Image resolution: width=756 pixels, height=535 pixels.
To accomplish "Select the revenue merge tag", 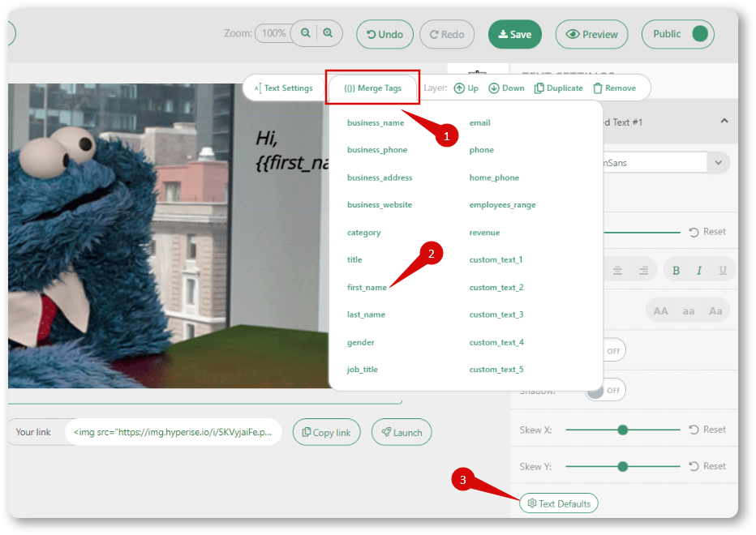I will (x=484, y=233).
